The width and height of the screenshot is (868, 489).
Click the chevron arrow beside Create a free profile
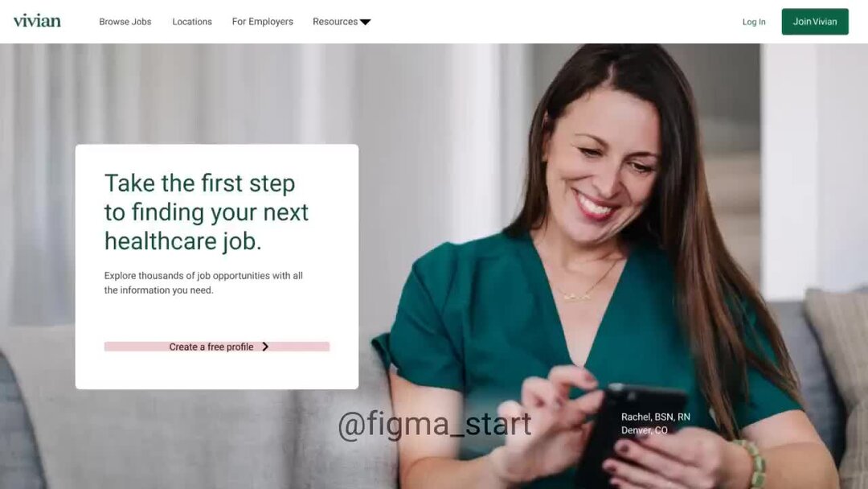pos(265,347)
